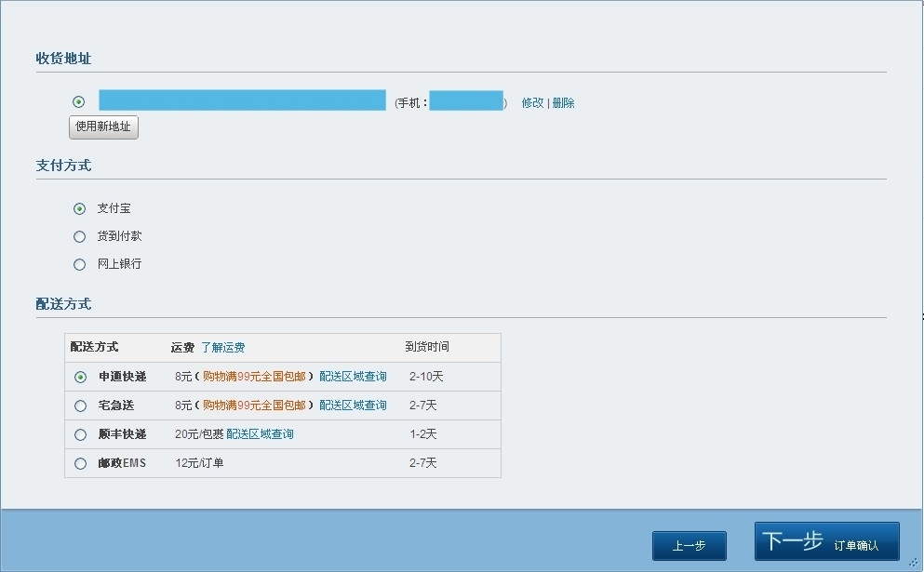Click the 删除 link to remove address

[563, 103]
